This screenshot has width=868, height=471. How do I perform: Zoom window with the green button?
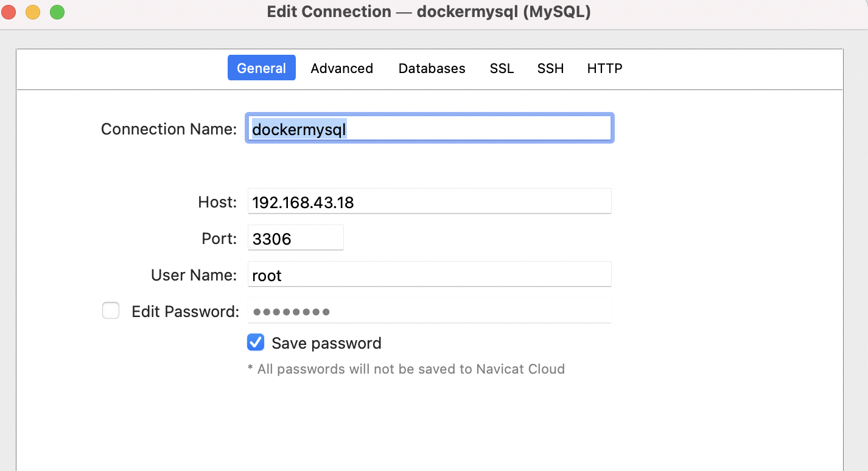pyautogui.click(x=57, y=12)
